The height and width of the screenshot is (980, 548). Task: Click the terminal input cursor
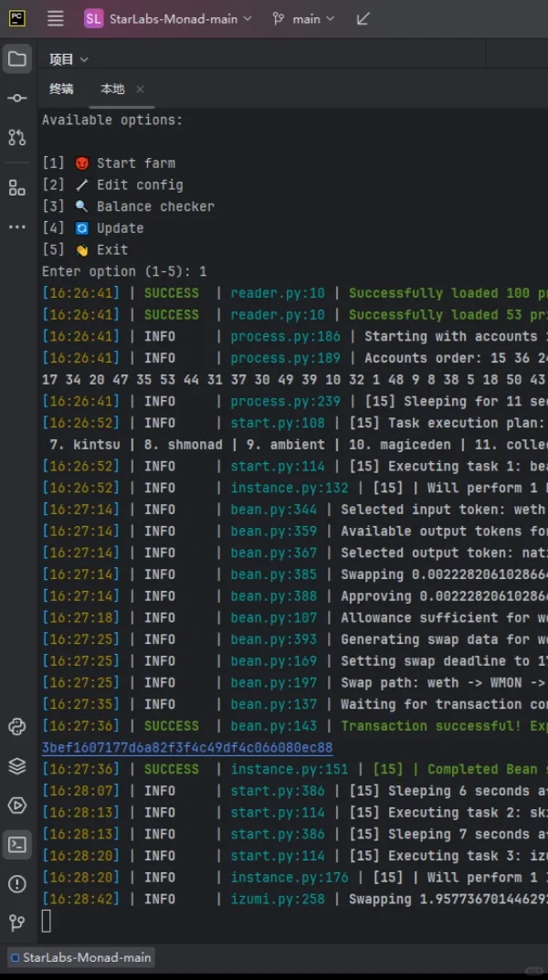(x=47, y=922)
